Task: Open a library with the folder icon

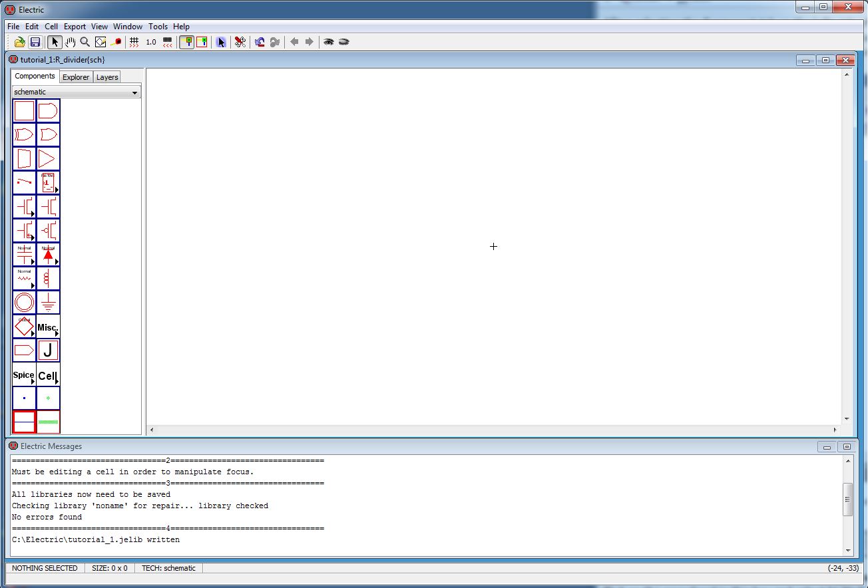Action: tap(20, 42)
